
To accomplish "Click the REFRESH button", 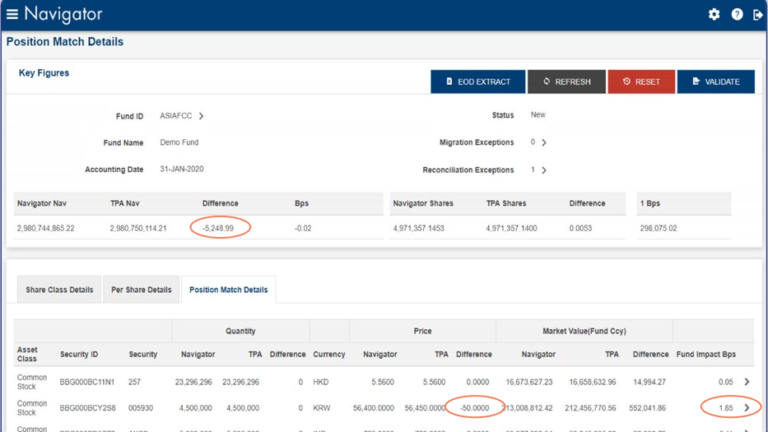I will click(x=567, y=82).
